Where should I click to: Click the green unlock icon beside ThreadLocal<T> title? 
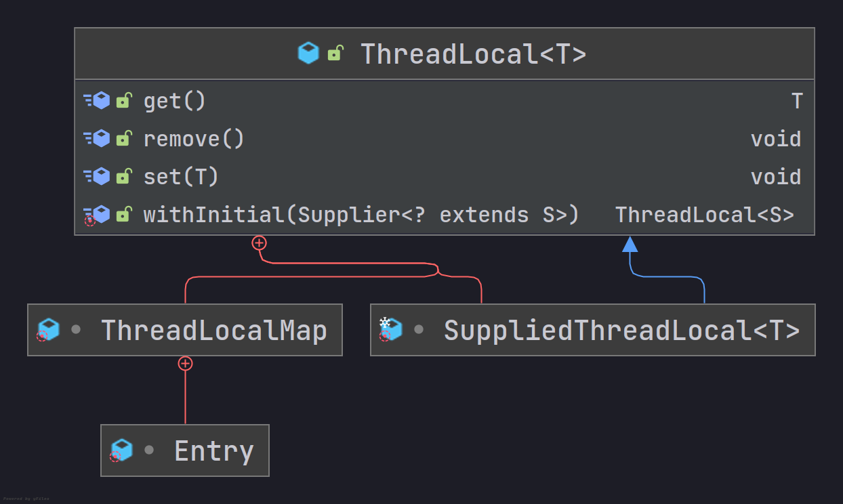[x=335, y=53]
